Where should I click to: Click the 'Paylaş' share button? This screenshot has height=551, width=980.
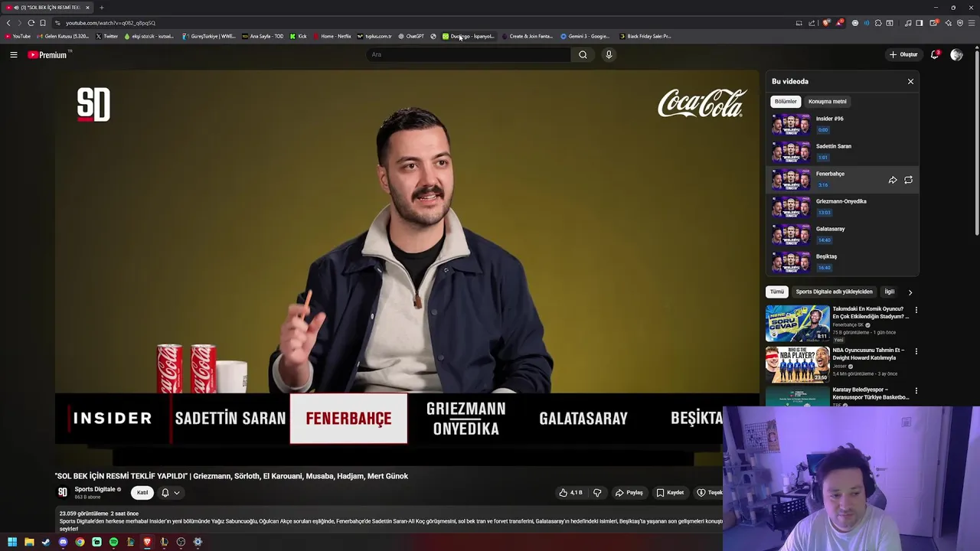tap(629, 493)
